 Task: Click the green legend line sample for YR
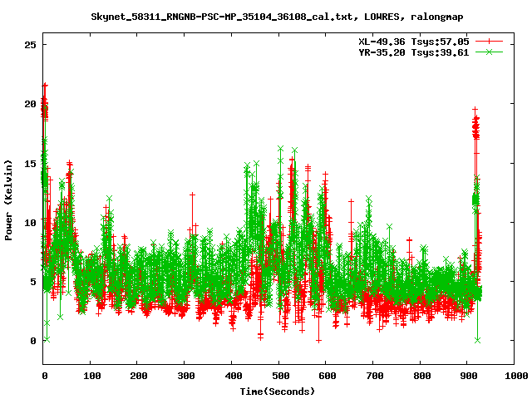click(489, 52)
